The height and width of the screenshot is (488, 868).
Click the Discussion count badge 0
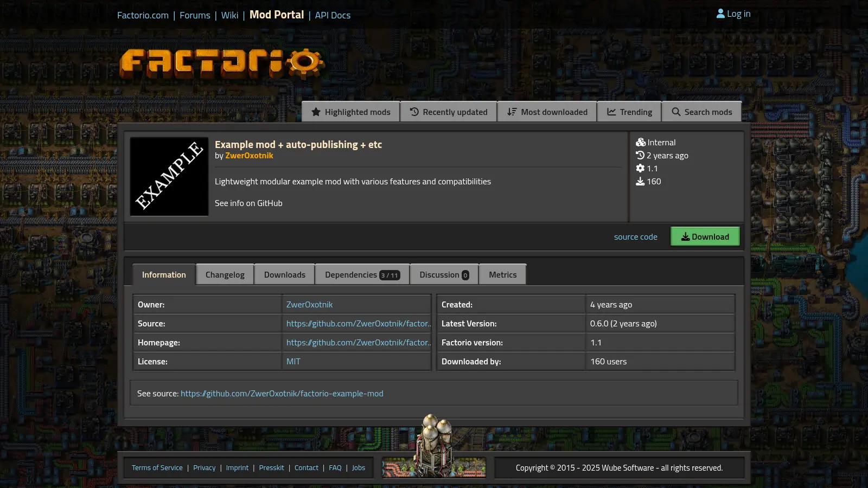[465, 275]
